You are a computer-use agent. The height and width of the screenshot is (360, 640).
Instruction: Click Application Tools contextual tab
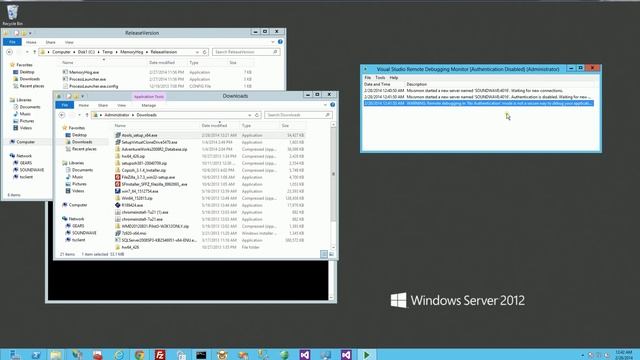pyautogui.click(x=149, y=97)
